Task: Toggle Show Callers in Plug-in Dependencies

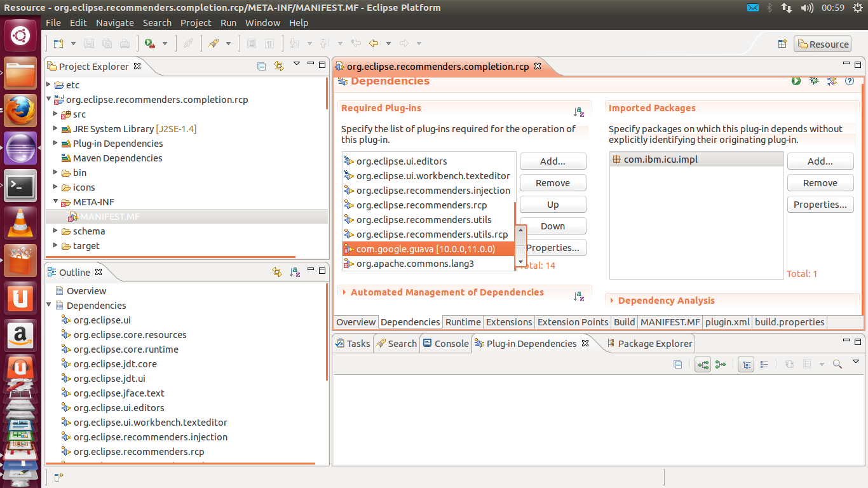Action: (720, 365)
